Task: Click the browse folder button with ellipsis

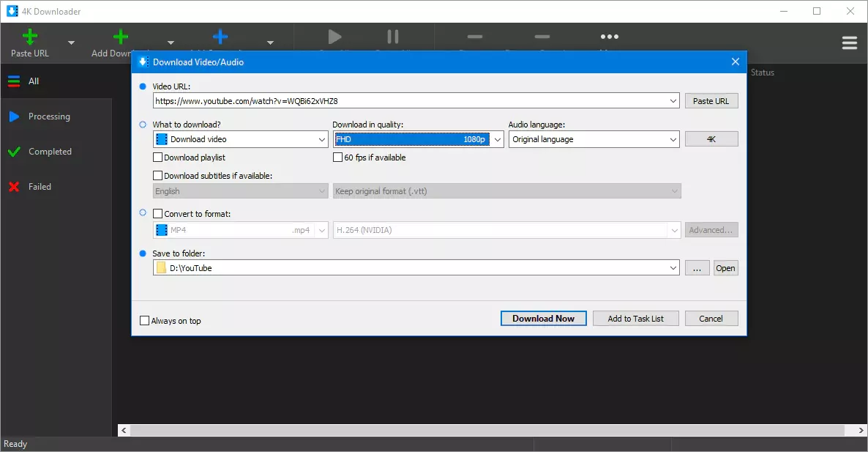Action: [697, 268]
